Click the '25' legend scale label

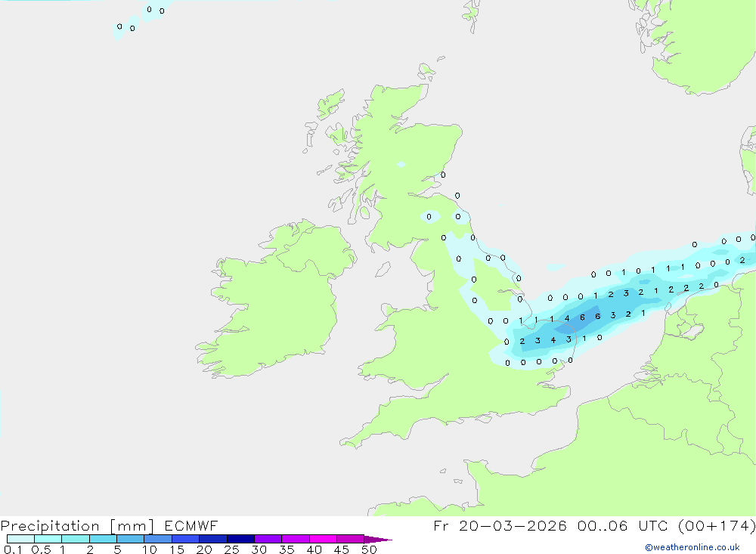(x=231, y=549)
